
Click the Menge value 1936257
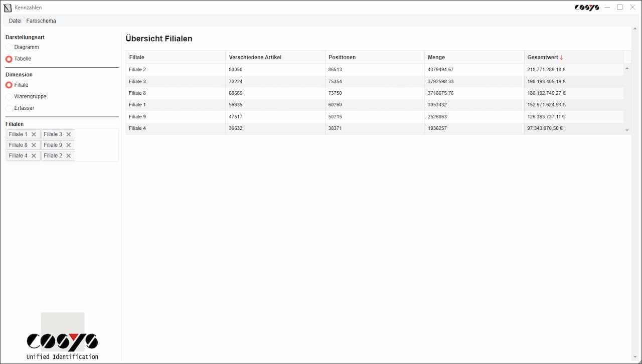(x=437, y=128)
